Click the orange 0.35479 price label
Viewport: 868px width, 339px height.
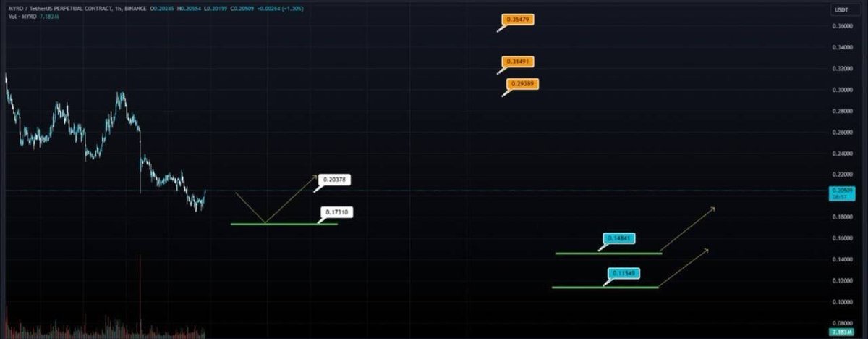tap(518, 20)
